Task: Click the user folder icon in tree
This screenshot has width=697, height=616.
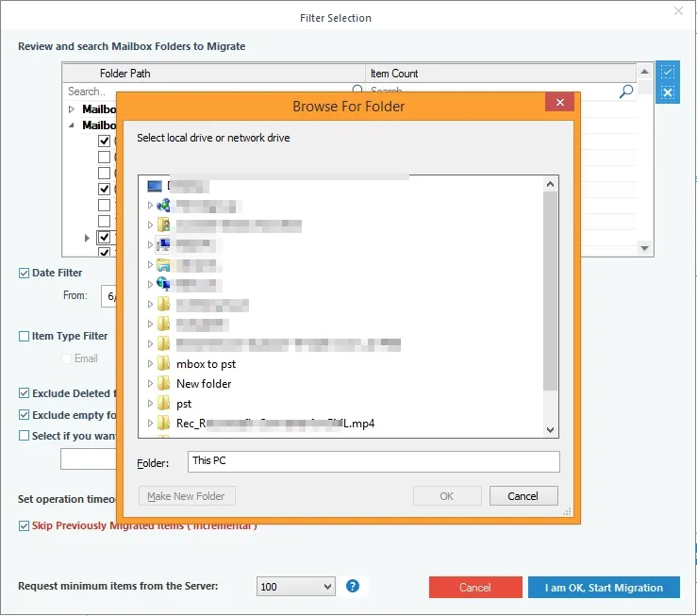Action: pyautogui.click(x=163, y=225)
